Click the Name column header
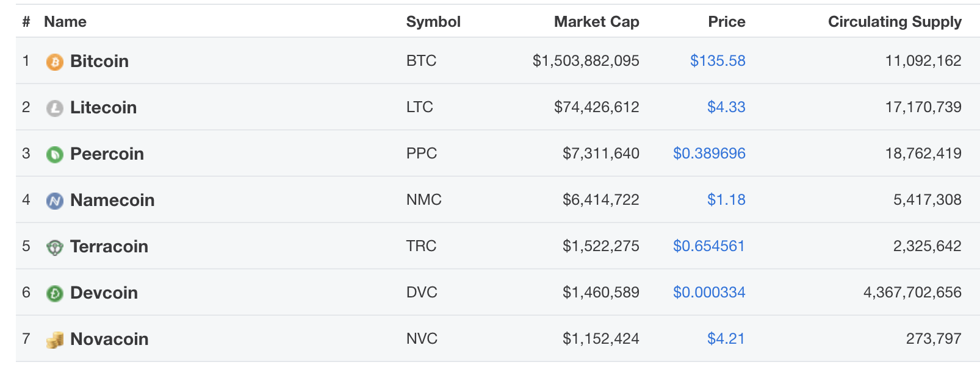This screenshot has width=980, height=373. click(x=65, y=22)
